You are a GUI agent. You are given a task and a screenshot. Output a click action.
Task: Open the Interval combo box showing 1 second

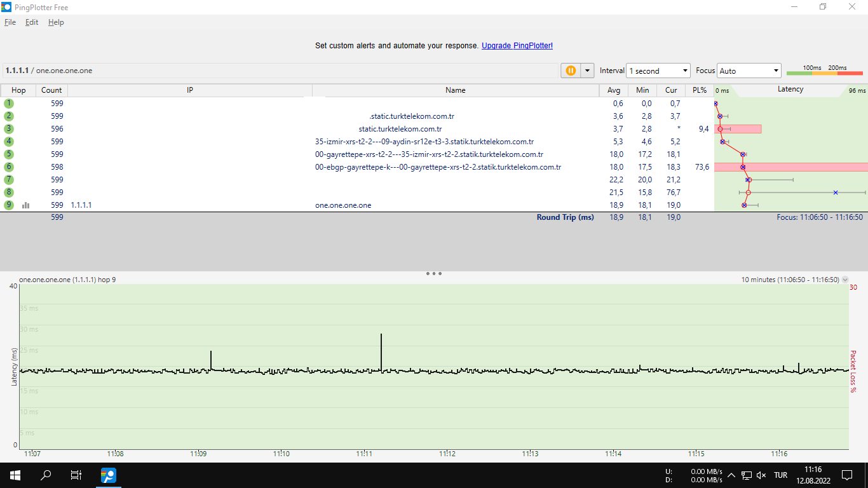tap(658, 71)
